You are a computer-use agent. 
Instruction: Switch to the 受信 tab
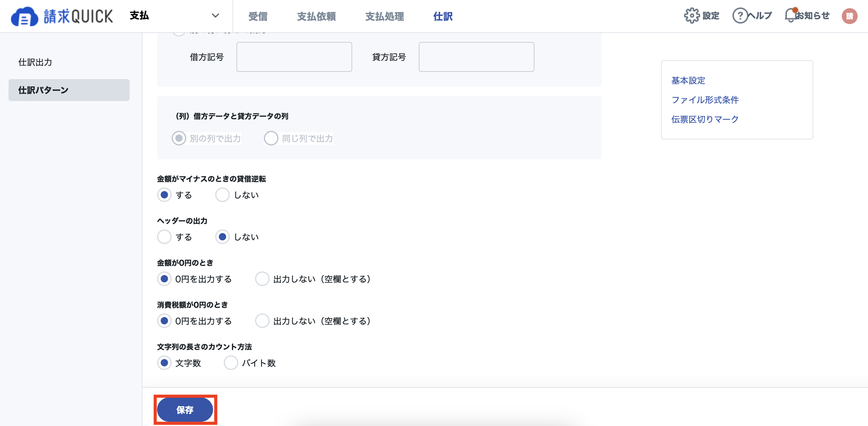tap(258, 16)
